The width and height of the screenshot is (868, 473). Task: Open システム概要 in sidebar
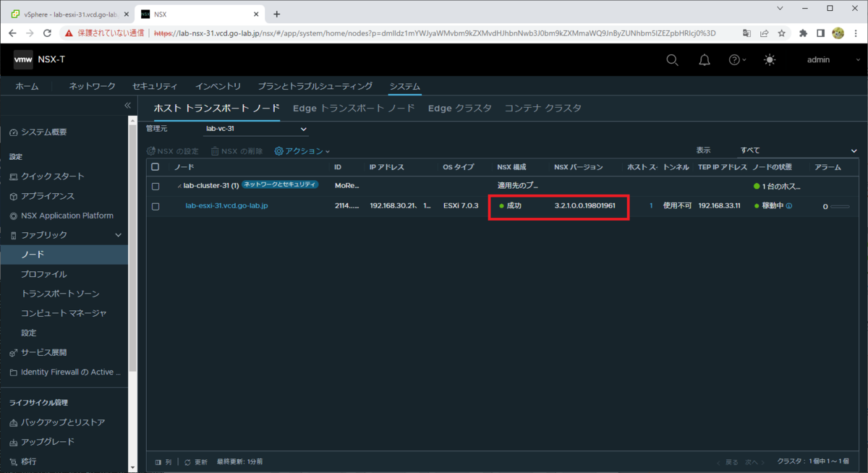(x=44, y=132)
